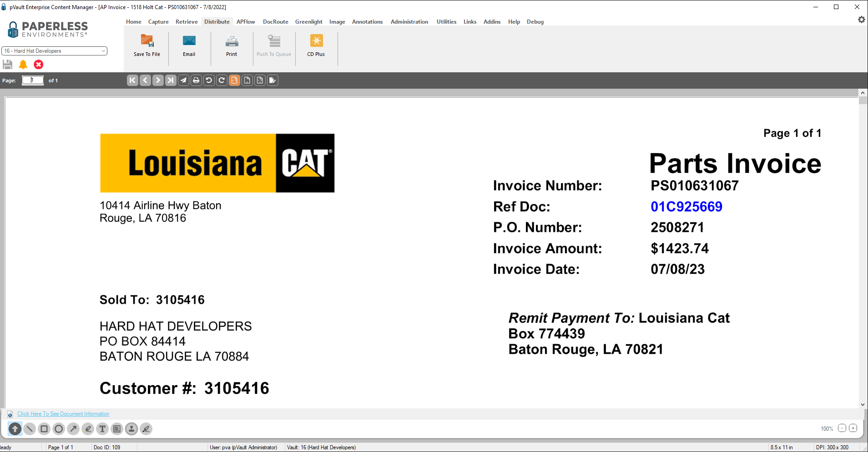Jump to last page button
The width and height of the screenshot is (868, 452).
point(171,80)
